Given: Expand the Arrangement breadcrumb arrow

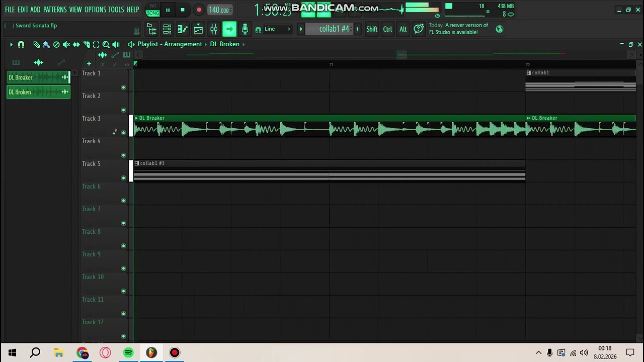Looking at the screenshot, I should (x=206, y=44).
